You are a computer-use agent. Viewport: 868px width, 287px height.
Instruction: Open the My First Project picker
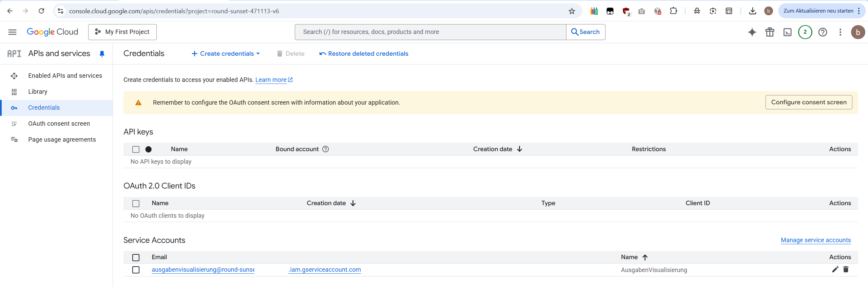tap(122, 32)
